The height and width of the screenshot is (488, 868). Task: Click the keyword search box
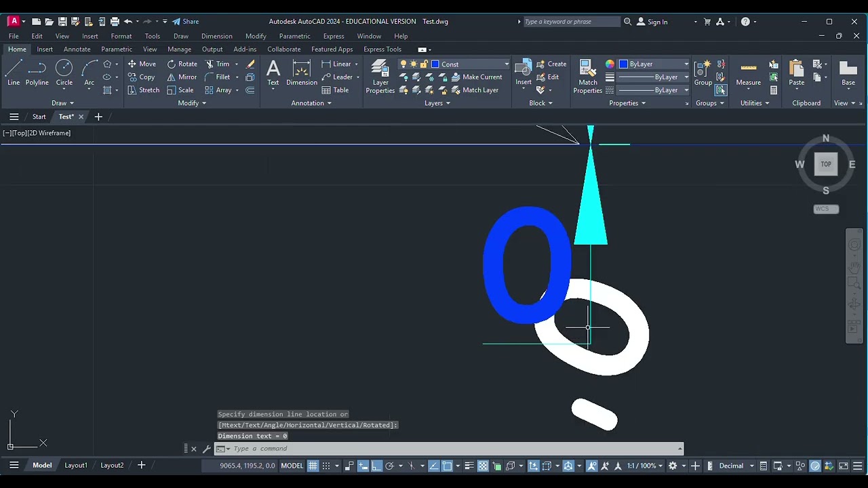coord(572,22)
